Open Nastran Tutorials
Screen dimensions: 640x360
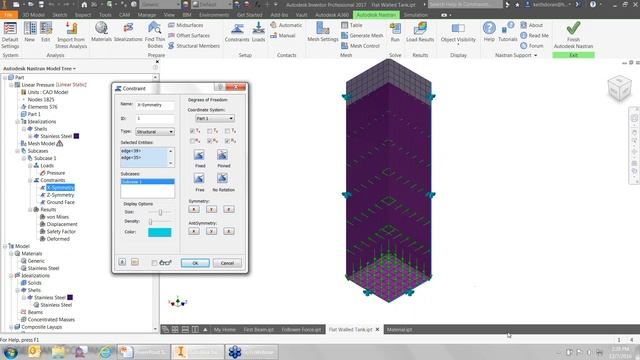(508, 32)
